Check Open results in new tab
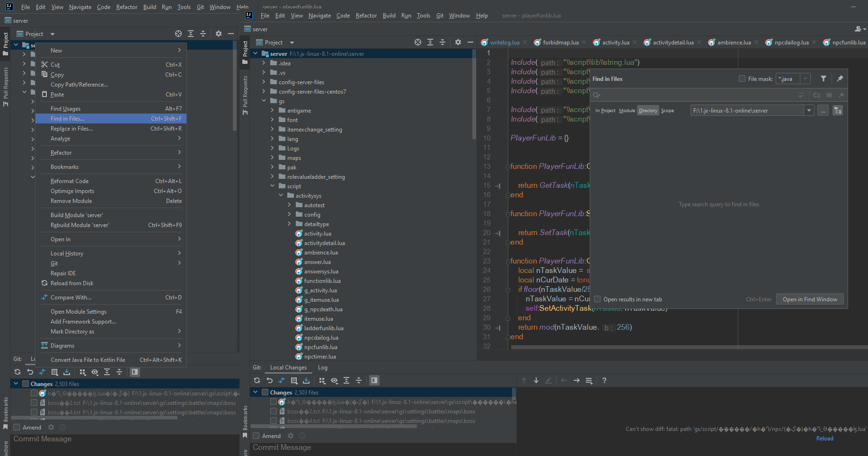Image resolution: width=868 pixels, height=456 pixels. point(598,299)
